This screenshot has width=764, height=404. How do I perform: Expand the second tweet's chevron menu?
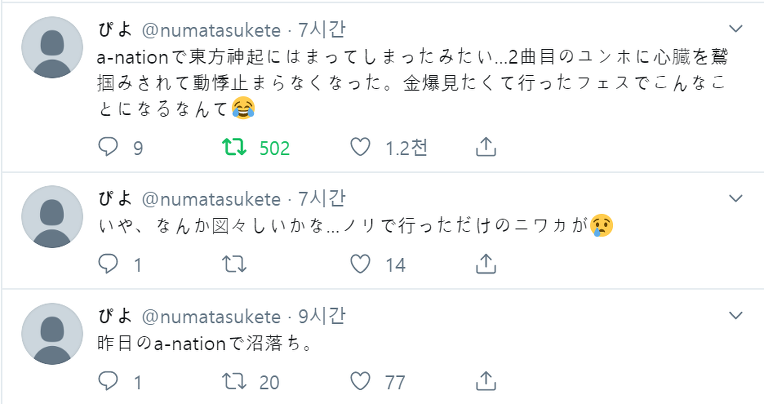click(x=736, y=198)
